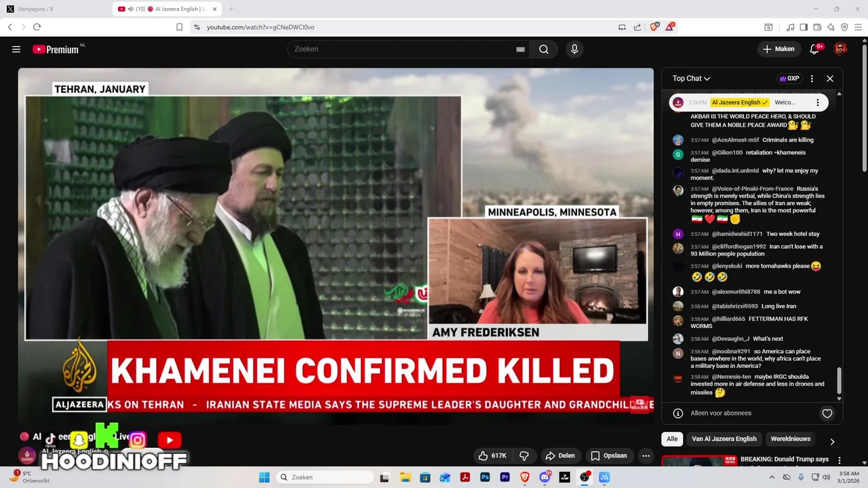Viewport: 868px width, 488px height.
Task: Toggle the Brave sidebar panel
Action: click(x=804, y=27)
